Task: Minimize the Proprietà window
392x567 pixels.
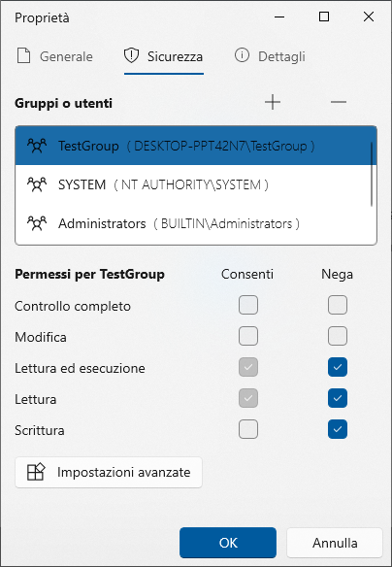Action: point(278,17)
